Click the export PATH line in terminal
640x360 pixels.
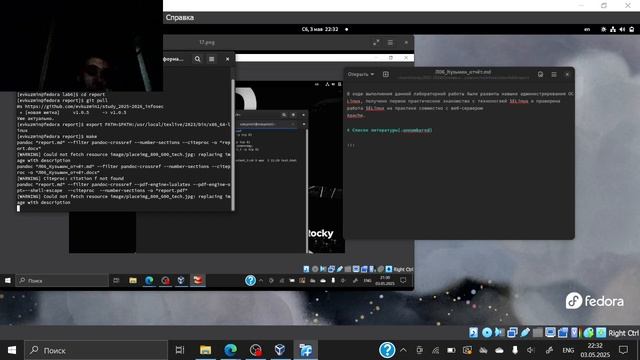click(124, 124)
